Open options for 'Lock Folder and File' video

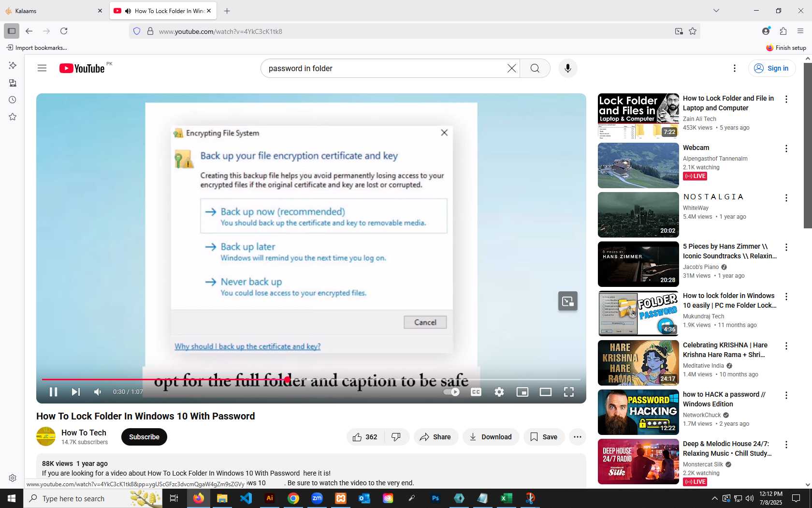786,99
